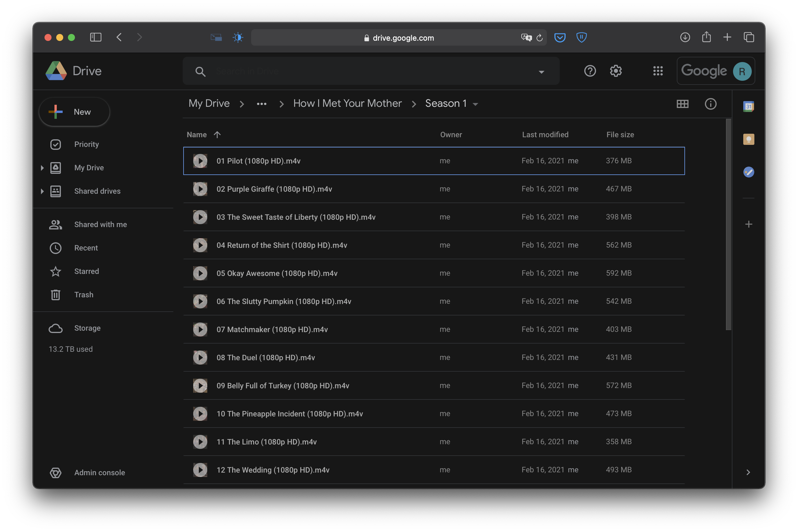
Task: Expand My Drive tree arrow
Action: coord(42,168)
